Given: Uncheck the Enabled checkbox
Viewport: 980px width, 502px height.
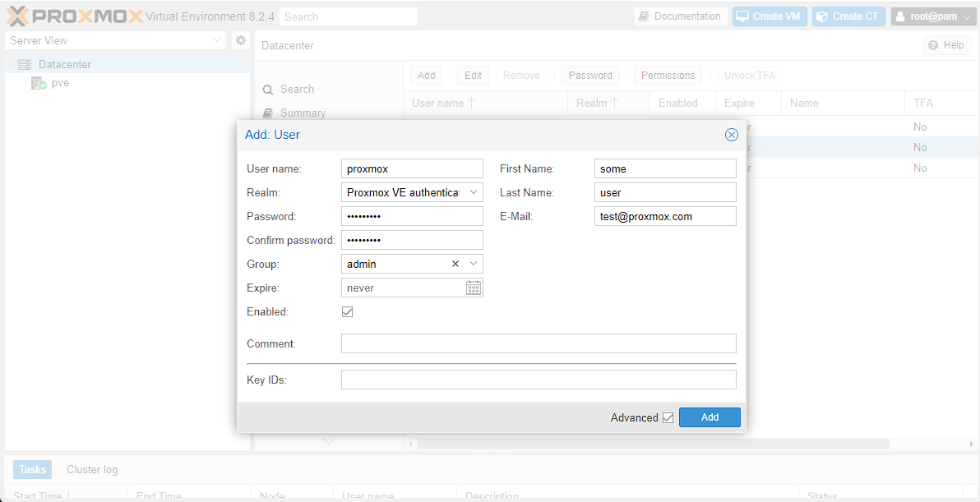Looking at the screenshot, I should coord(347,312).
